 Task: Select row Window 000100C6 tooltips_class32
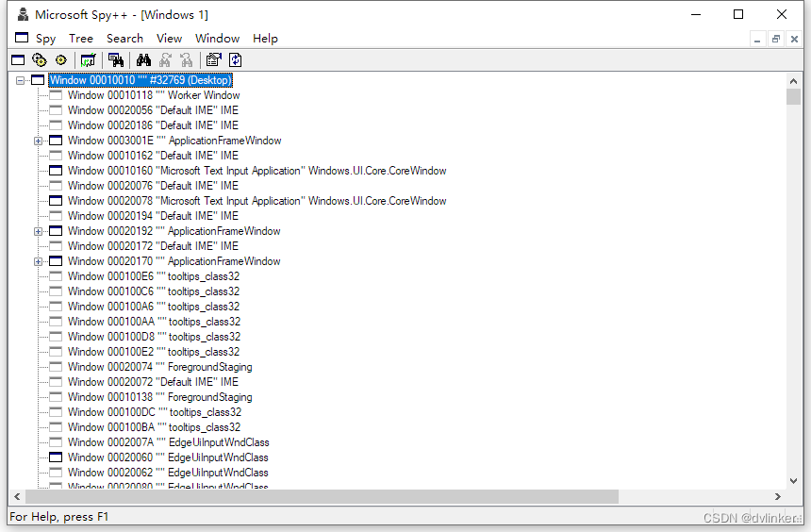(154, 291)
